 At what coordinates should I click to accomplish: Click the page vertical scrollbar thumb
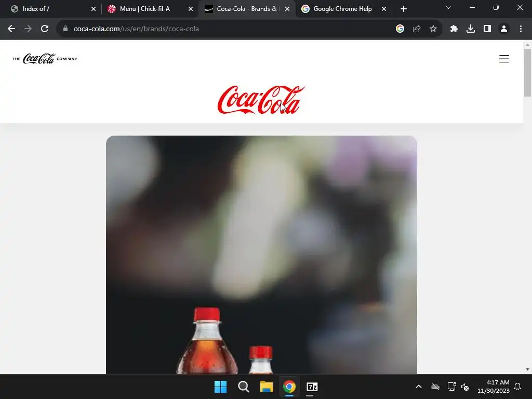click(527, 73)
